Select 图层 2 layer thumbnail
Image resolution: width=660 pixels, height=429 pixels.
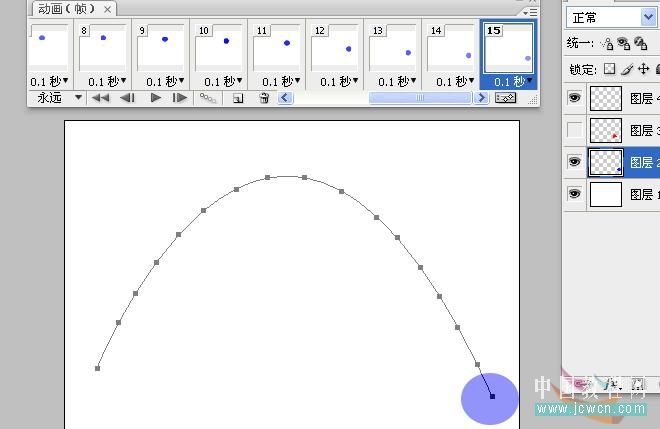[x=606, y=162]
